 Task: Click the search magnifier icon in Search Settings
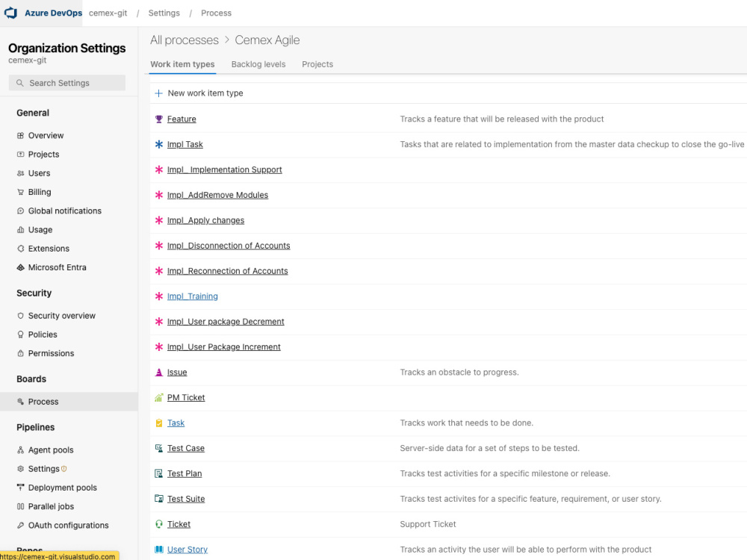tap(20, 83)
